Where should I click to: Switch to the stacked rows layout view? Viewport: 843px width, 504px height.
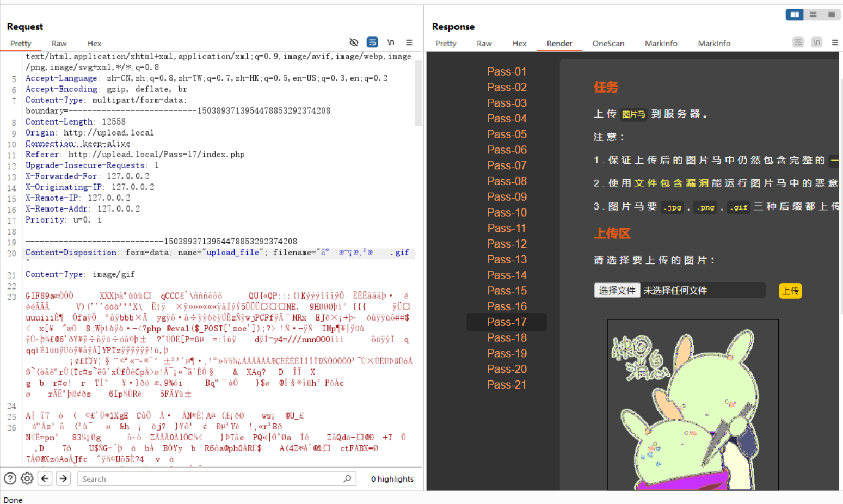813,15
